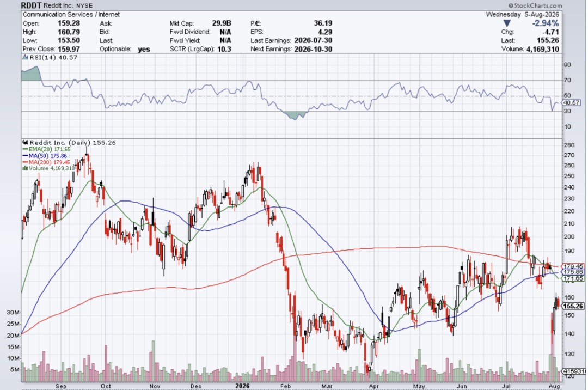Click the 2026 year label on time axis
The height and width of the screenshot is (390, 588).
coord(242,386)
